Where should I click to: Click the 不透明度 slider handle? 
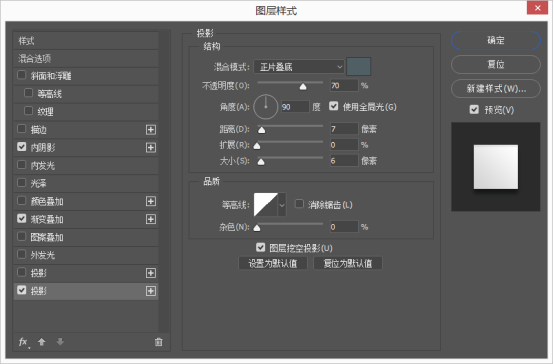click(x=303, y=87)
